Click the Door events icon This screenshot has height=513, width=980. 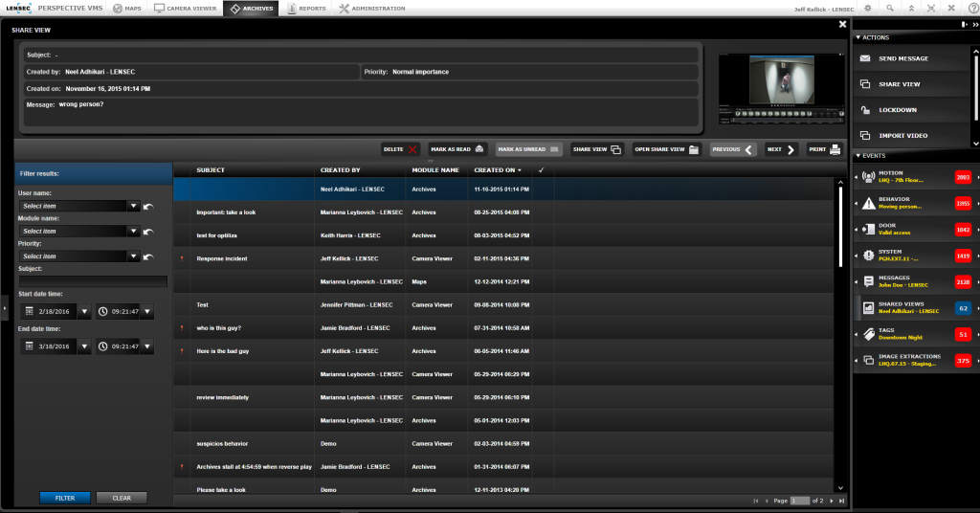(x=868, y=230)
